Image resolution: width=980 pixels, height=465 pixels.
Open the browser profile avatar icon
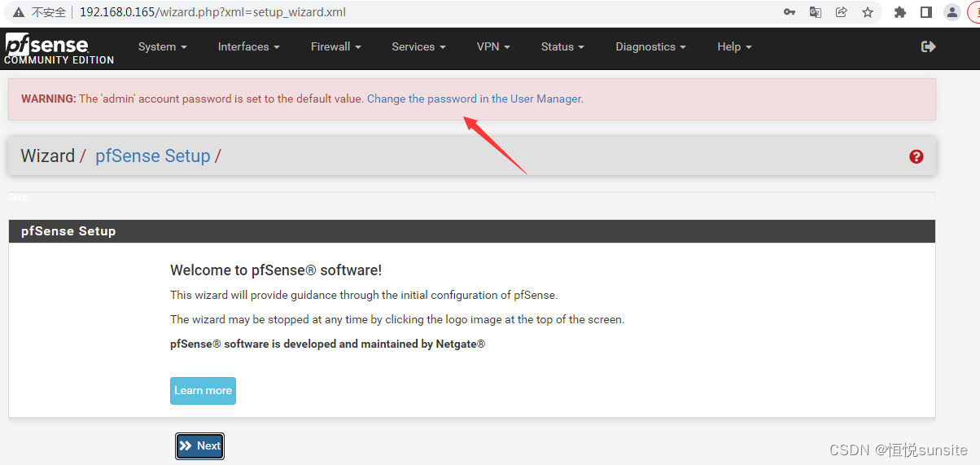click(952, 12)
